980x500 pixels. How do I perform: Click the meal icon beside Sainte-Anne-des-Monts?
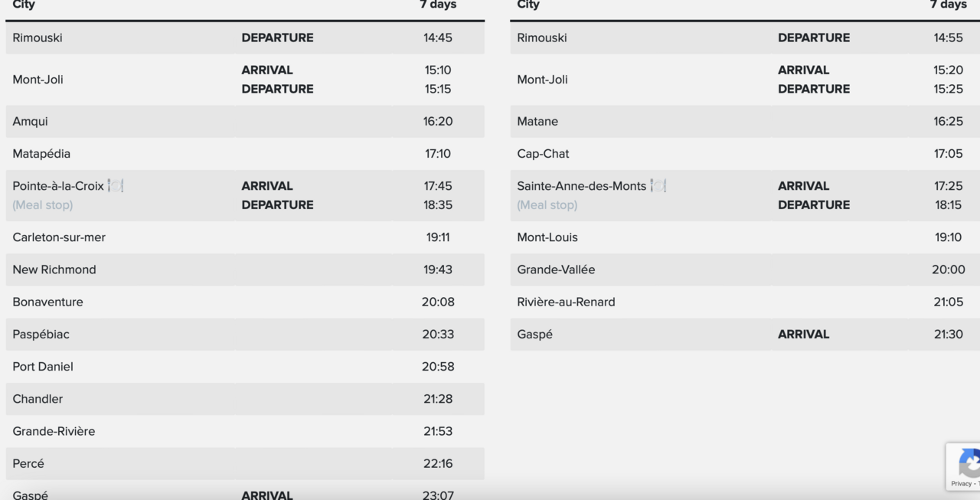coord(658,186)
